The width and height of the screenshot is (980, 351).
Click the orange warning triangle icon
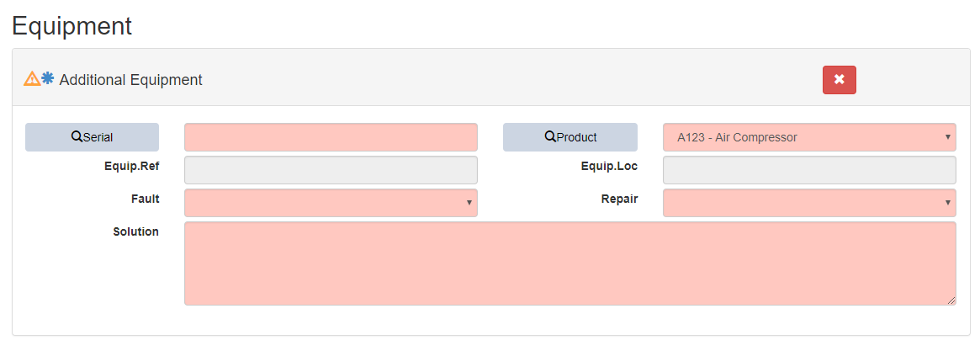[31, 79]
